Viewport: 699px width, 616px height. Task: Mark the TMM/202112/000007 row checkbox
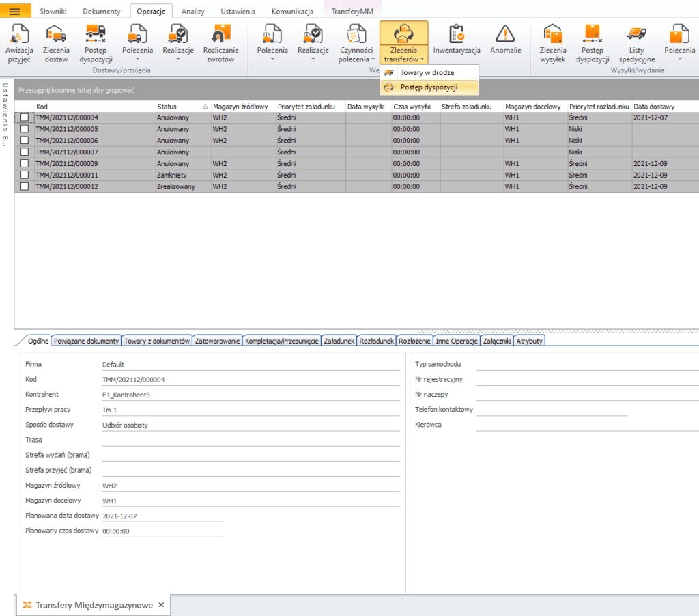coord(25,152)
